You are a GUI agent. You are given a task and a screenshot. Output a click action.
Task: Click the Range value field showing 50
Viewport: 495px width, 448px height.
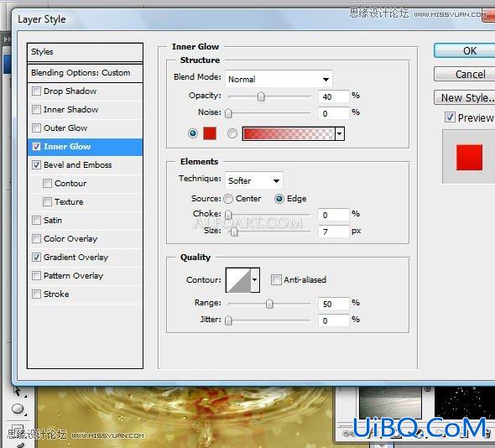334,304
